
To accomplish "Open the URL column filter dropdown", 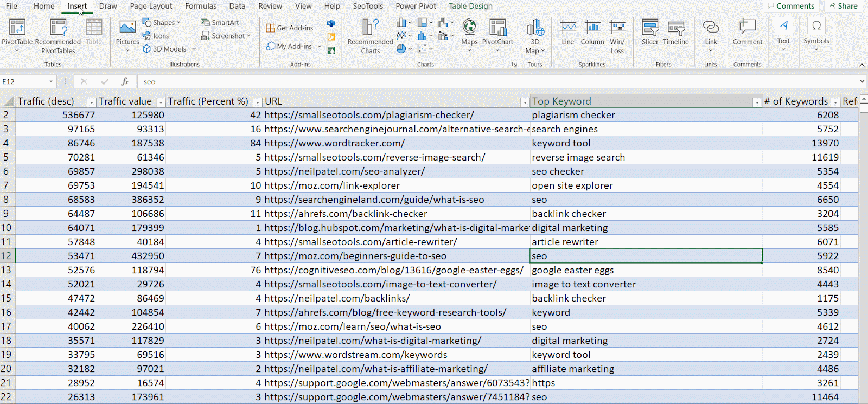I will [x=524, y=102].
